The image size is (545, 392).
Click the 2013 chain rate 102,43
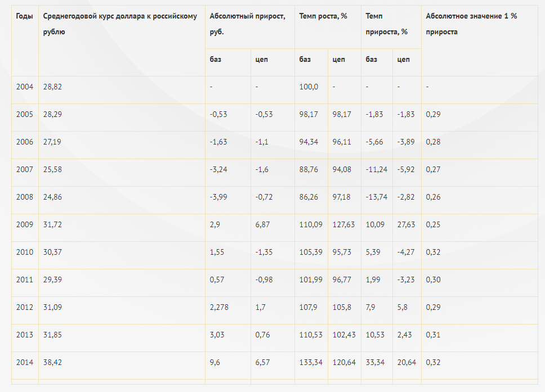click(x=344, y=335)
